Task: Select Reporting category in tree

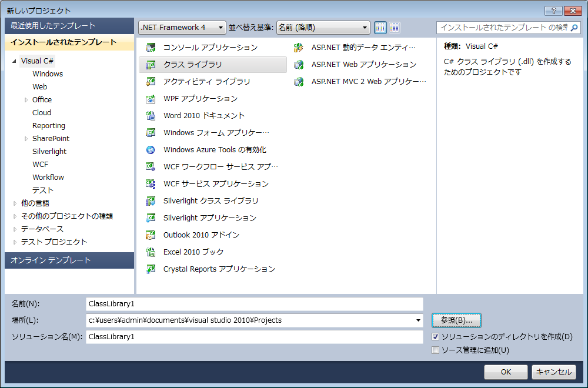Action: (49, 126)
